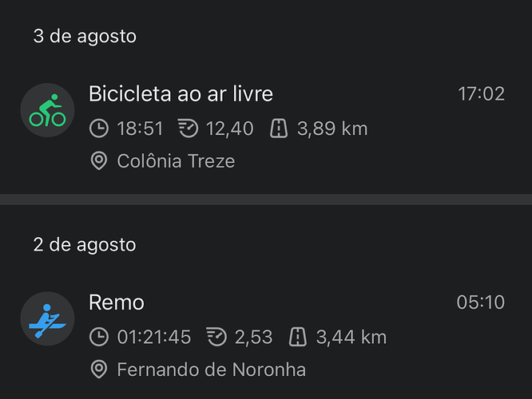This screenshot has height=399, width=532.
Task: Click the road distance icon beside 3,44 km
Action: (x=298, y=337)
